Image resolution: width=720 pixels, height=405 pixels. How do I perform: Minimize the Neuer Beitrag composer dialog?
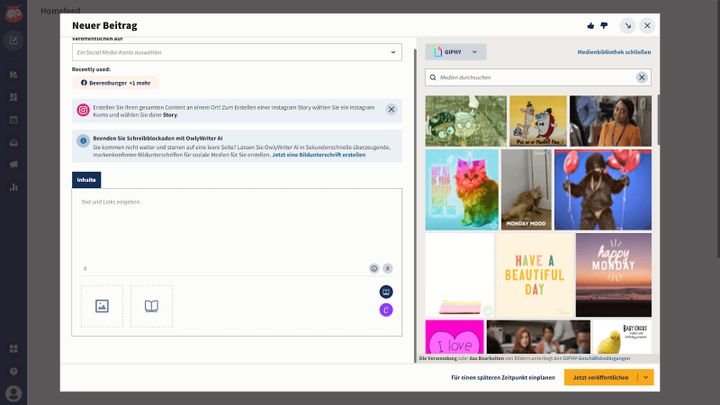pos(627,26)
